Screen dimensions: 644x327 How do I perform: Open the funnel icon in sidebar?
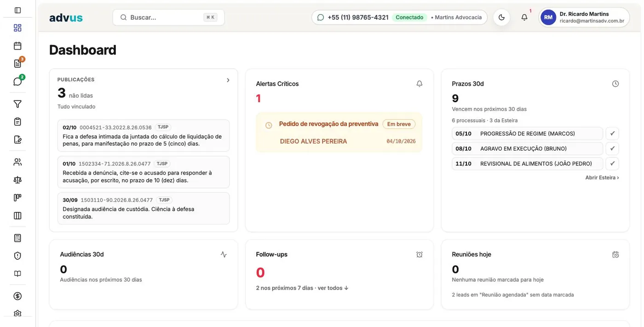tap(17, 104)
